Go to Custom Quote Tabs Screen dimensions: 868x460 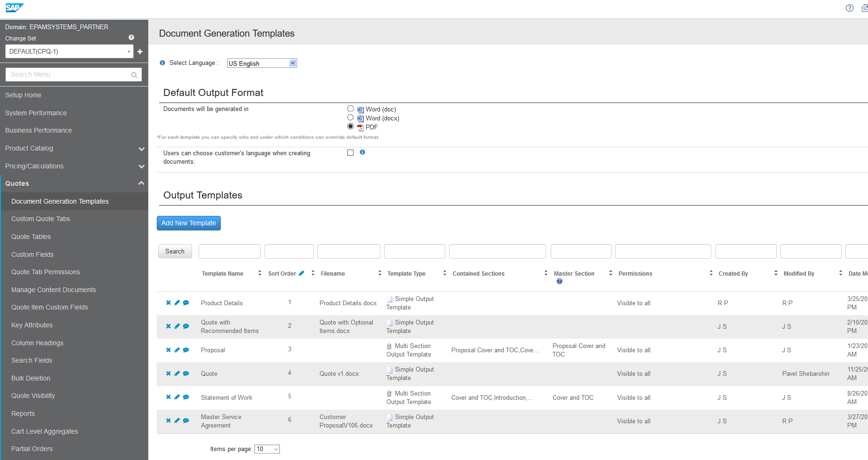click(40, 219)
